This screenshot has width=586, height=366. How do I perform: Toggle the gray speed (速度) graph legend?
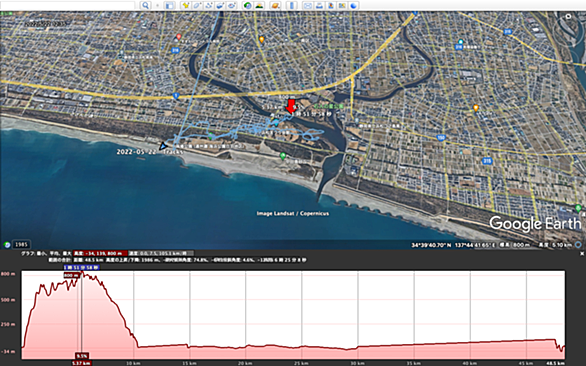(x=161, y=253)
